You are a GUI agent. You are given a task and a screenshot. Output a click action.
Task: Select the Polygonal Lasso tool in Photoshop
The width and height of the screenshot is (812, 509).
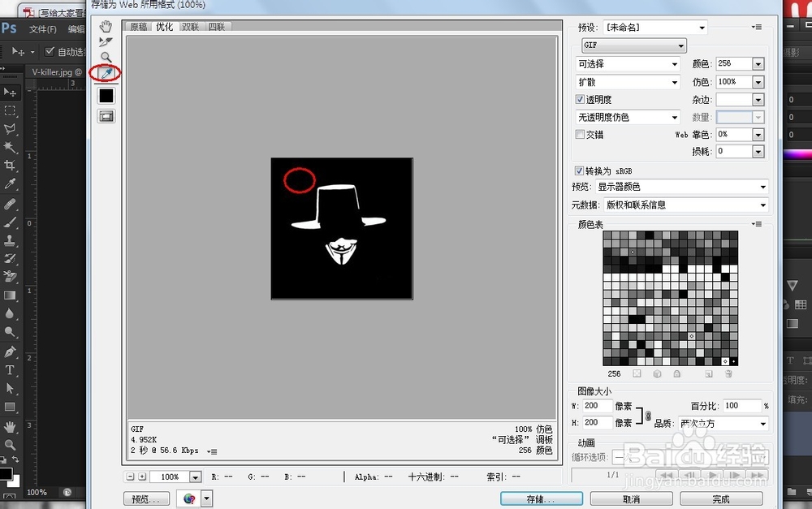(x=10, y=129)
